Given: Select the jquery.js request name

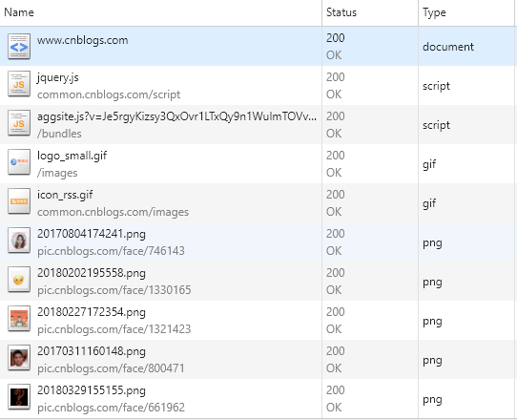Looking at the screenshot, I should (57, 77).
